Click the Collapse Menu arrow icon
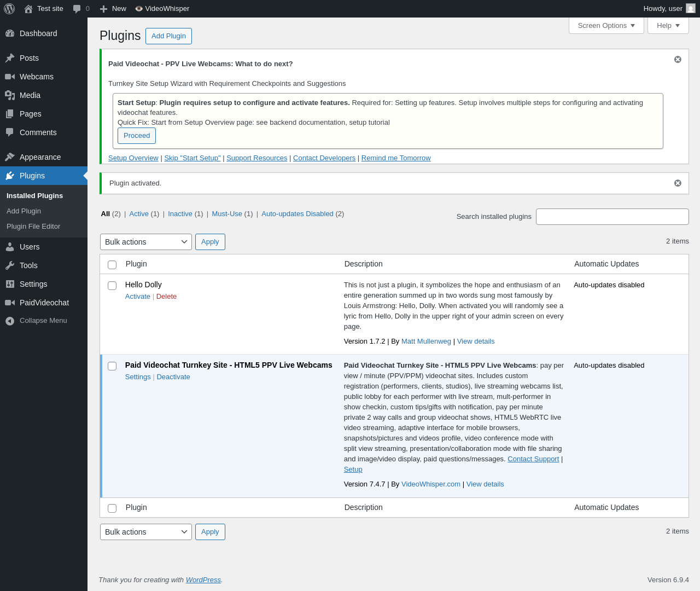700x591 pixels. click(x=10, y=321)
